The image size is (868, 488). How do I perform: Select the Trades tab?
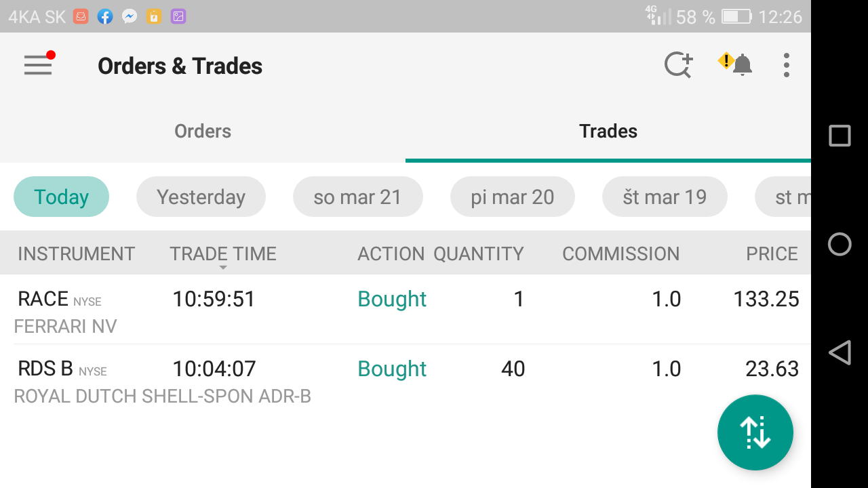[x=608, y=131]
